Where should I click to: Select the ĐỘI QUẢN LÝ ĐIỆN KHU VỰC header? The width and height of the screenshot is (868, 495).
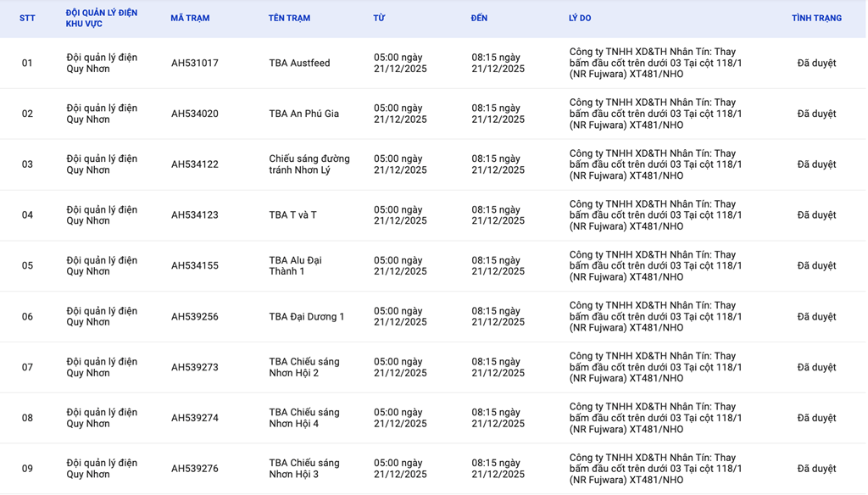[x=102, y=18]
